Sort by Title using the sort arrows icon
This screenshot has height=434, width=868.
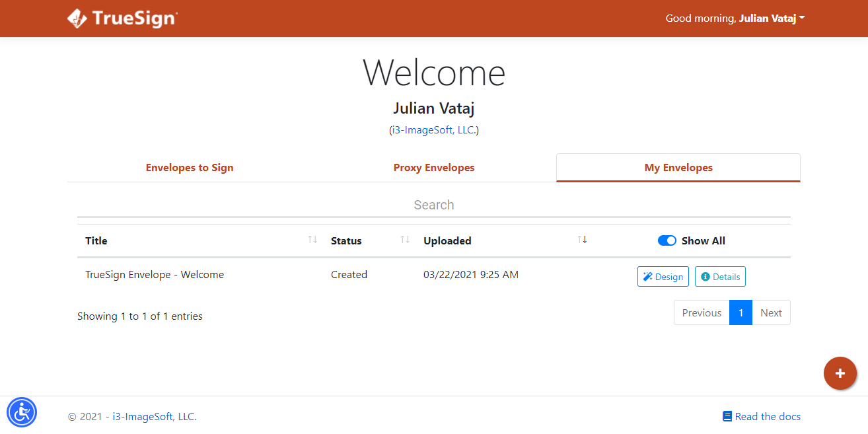click(312, 240)
